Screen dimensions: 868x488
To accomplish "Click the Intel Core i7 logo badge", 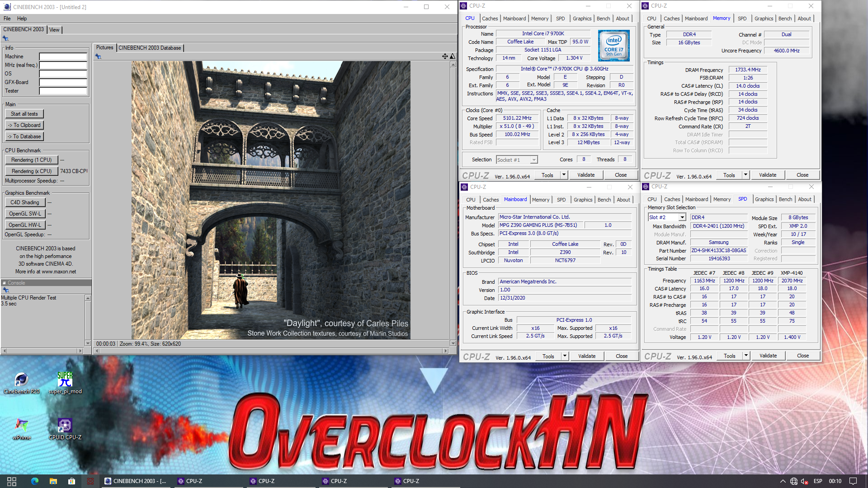I will tap(613, 46).
